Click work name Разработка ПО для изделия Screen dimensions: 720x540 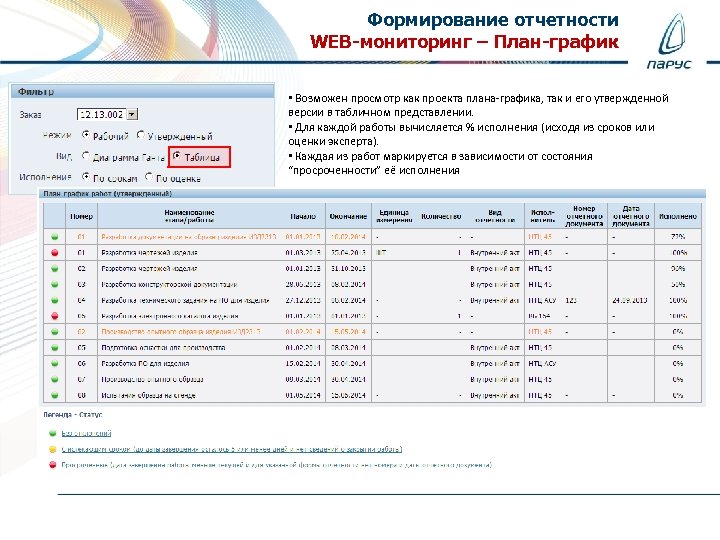145,364
